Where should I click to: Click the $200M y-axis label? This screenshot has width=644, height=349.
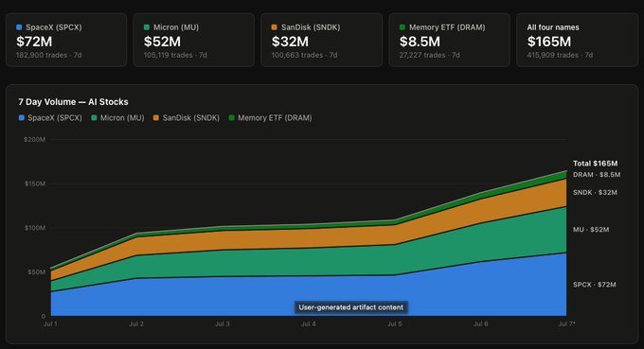point(34,139)
